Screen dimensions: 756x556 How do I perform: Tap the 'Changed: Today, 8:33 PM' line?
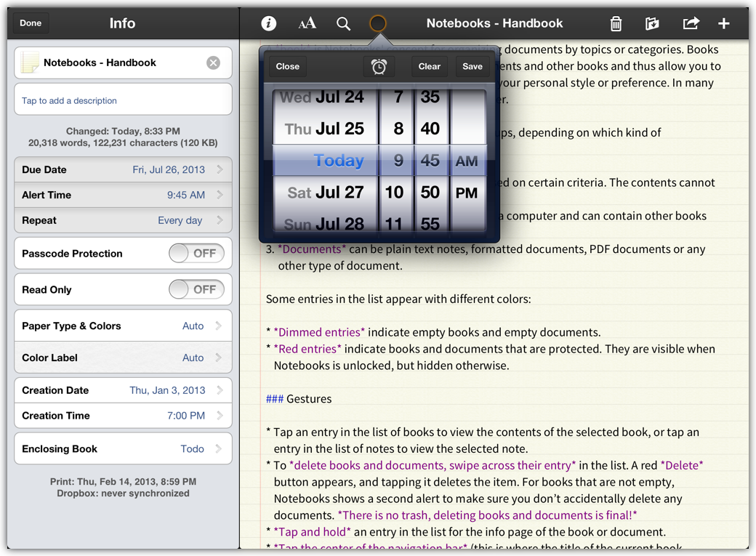click(123, 131)
